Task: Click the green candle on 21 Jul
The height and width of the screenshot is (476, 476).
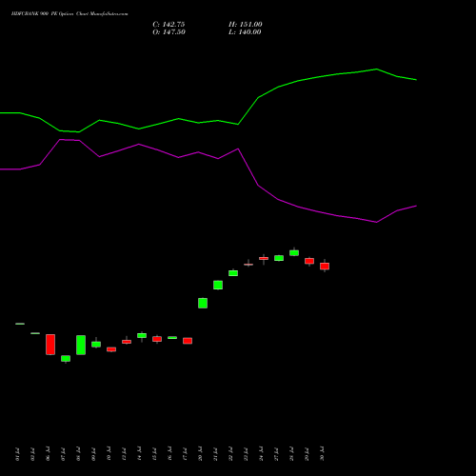Action: (218, 285)
